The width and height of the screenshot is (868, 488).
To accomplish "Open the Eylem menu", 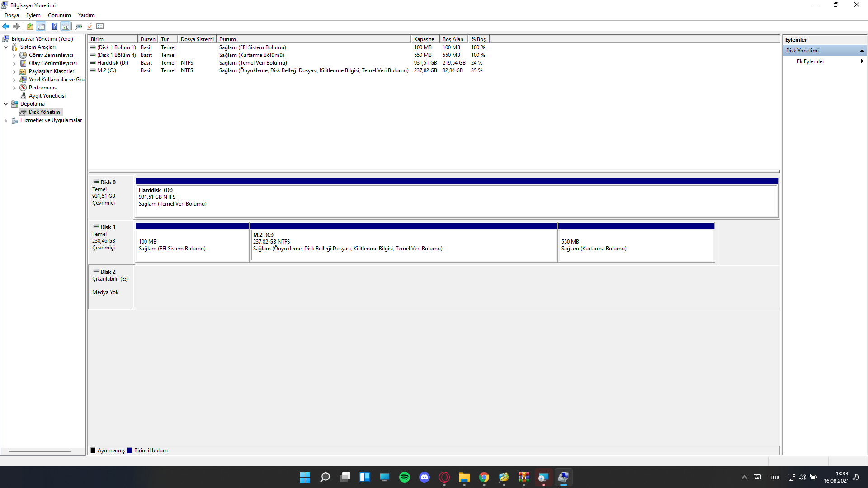I will 33,15.
